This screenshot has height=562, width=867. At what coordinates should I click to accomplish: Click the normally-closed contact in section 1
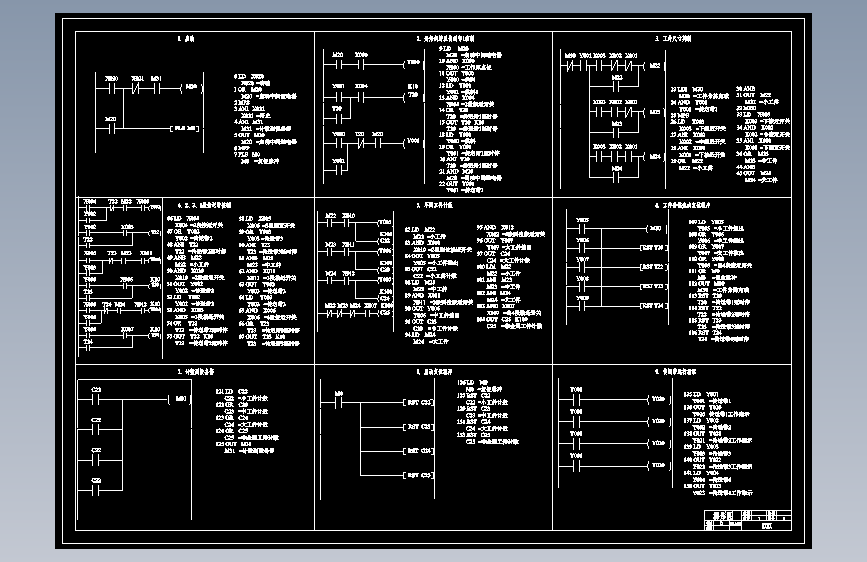pyautogui.click(x=137, y=88)
